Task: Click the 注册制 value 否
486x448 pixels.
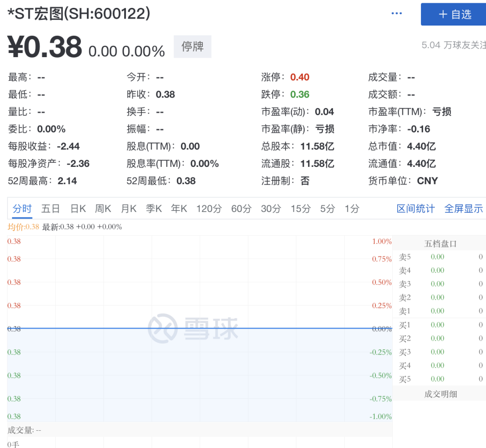Action: (x=305, y=181)
